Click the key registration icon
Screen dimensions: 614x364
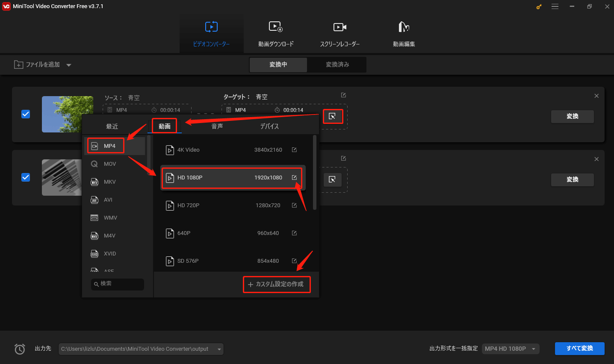pos(539,7)
